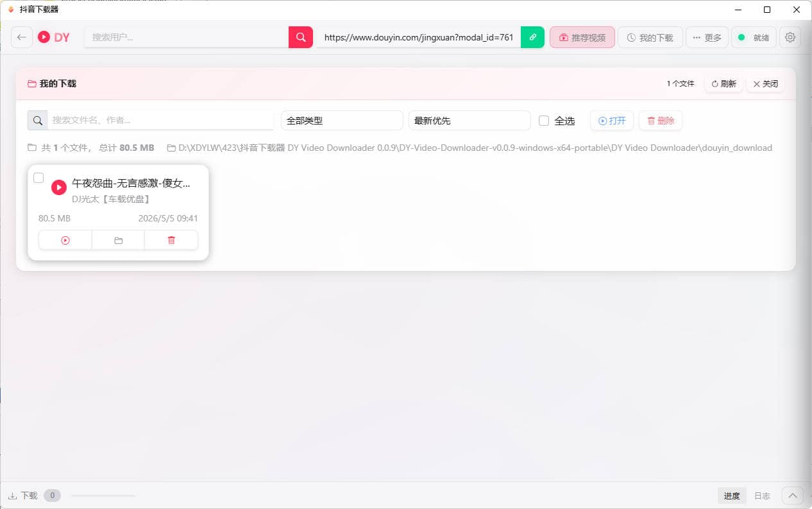812x509 pixels.
Task: Click the 就绪 status indicator
Action: click(x=754, y=37)
